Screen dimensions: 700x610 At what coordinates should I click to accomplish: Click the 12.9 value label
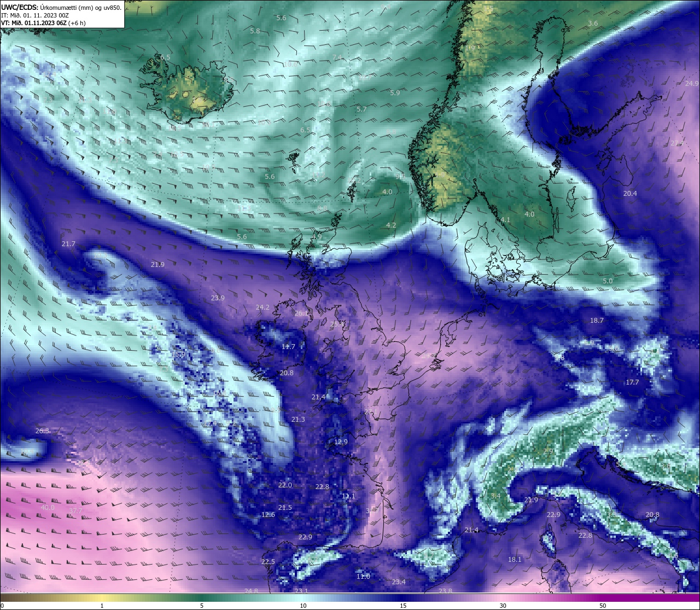[x=341, y=442]
